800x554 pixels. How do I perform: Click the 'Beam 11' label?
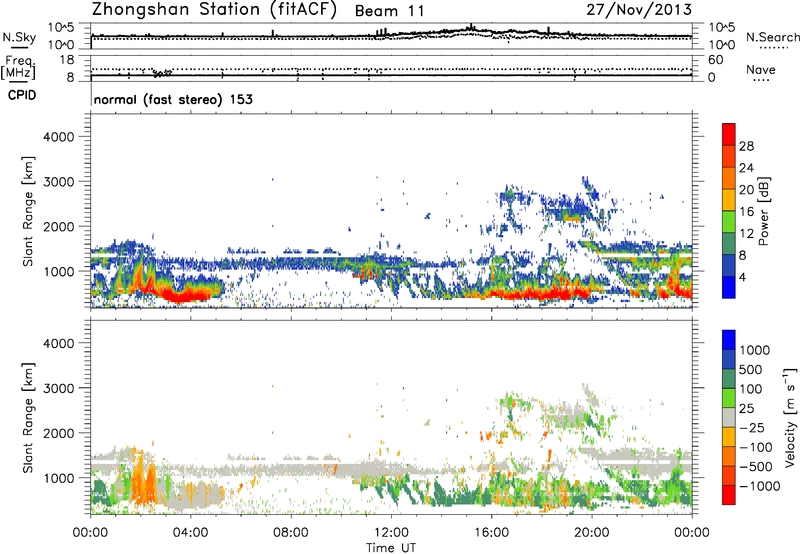(x=389, y=11)
